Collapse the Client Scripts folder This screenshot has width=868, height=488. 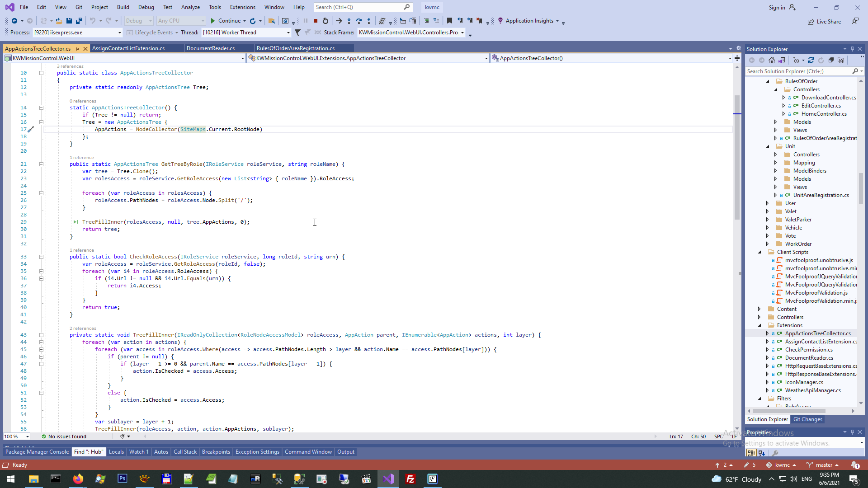759,252
